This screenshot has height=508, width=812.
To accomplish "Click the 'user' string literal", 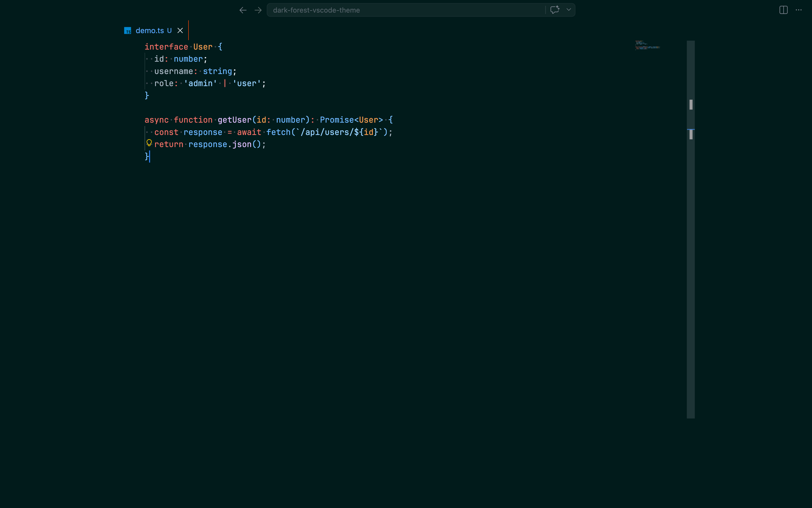I will coord(246,83).
